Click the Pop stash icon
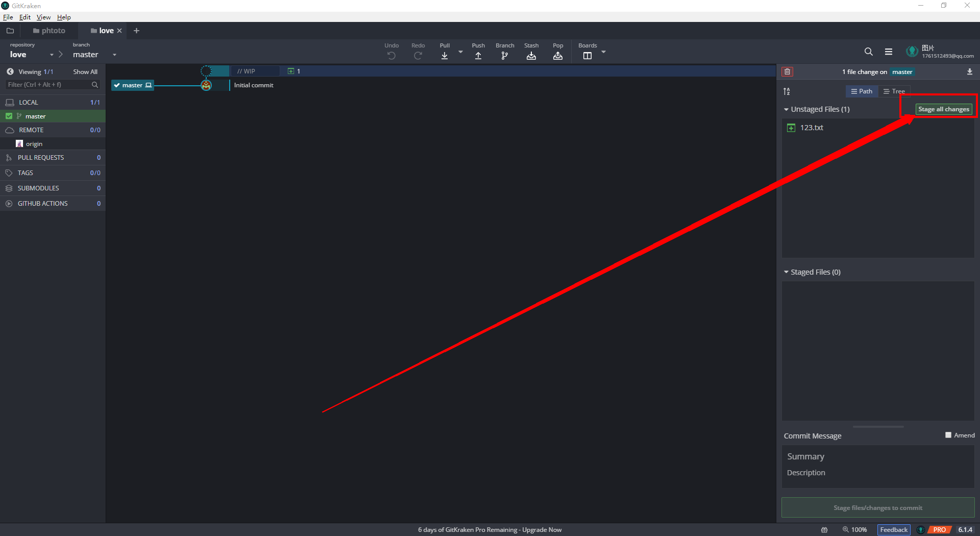 [x=558, y=55]
